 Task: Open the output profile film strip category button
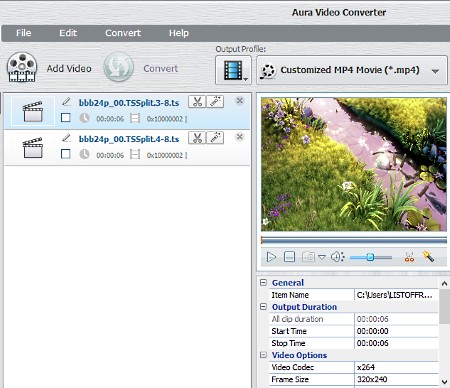click(x=233, y=70)
